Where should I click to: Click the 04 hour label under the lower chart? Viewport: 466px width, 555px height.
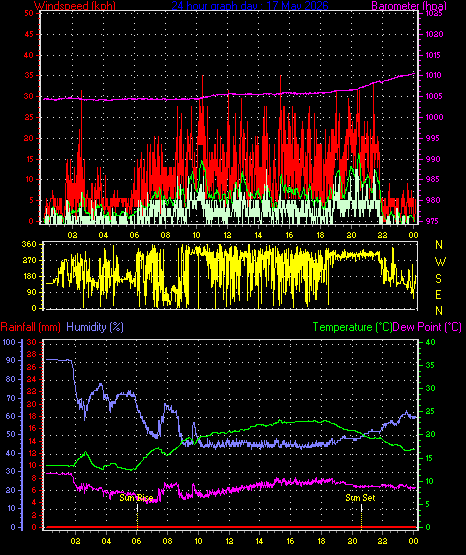tap(106, 541)
